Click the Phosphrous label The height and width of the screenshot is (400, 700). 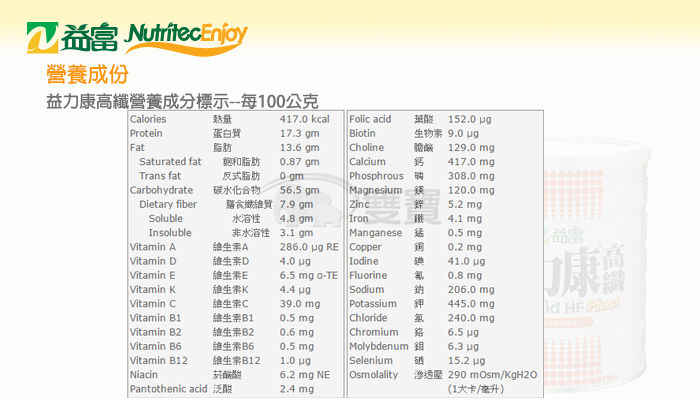pyautogui.click(x=376, y=176)
